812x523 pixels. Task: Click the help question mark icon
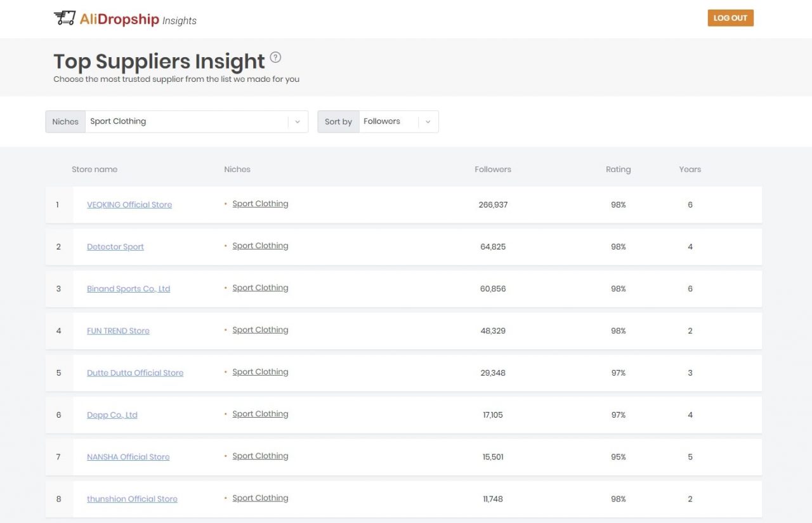click(x=275, y=57)
